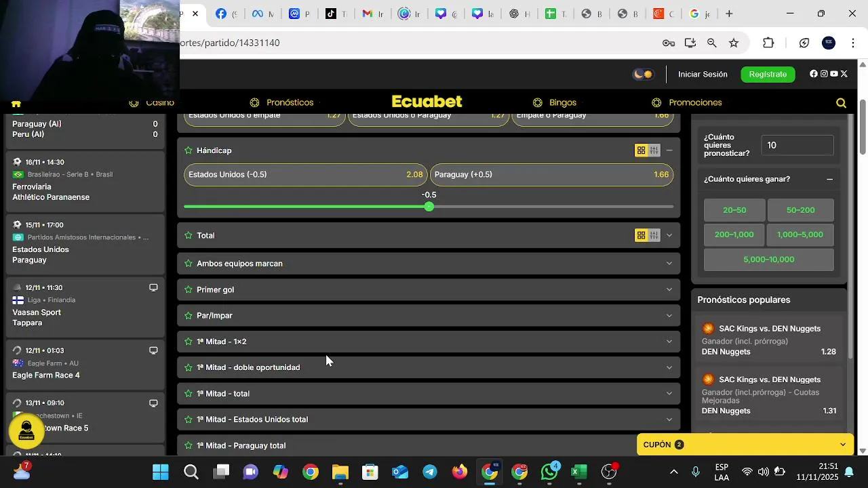Switch to the TikTok browser tab

click(336, 14)
